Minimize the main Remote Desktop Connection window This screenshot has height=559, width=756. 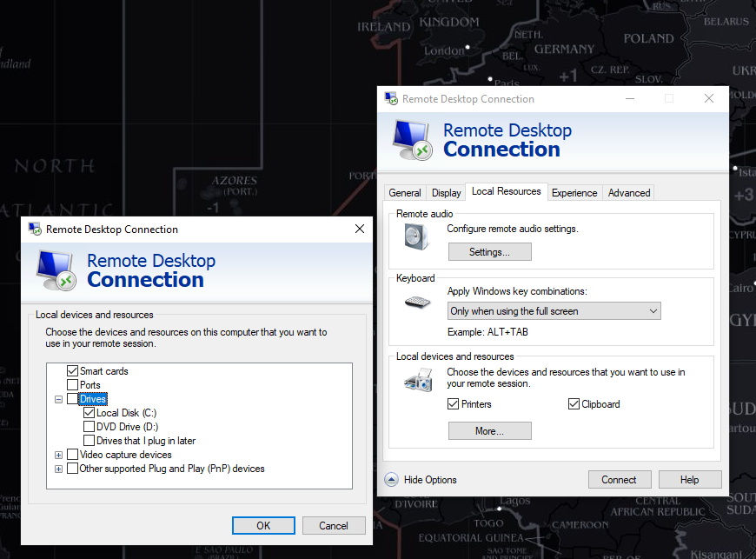point(630,98)
